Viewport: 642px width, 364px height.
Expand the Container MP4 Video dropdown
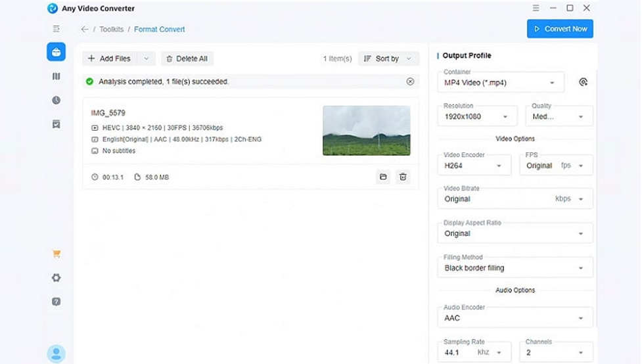500,83
